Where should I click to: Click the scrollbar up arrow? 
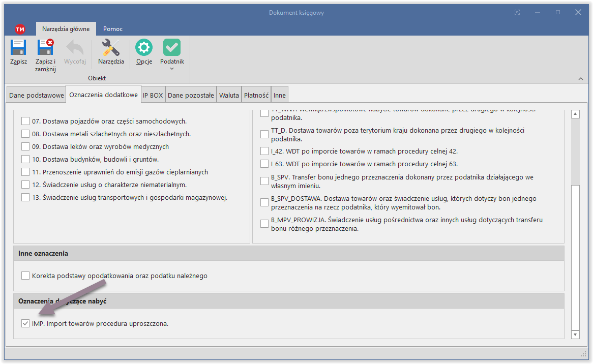click(575, 114)
